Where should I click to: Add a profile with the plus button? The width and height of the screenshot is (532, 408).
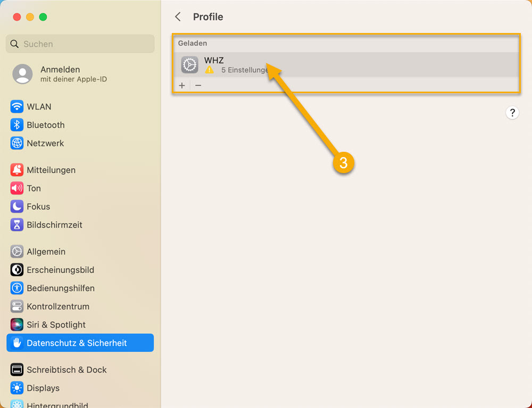tap(182, 85)
